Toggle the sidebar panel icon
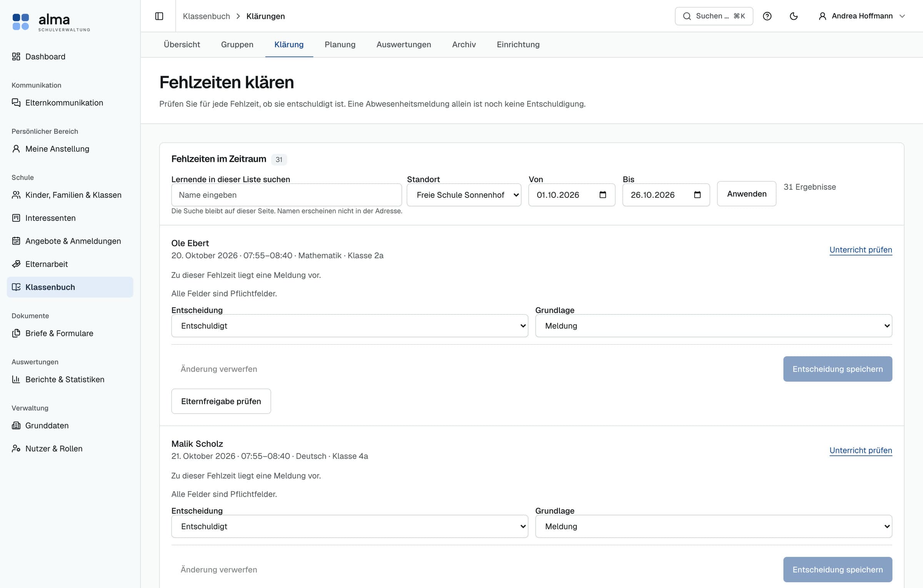This screenshot has width=923, height=588. tap(159, 16)
